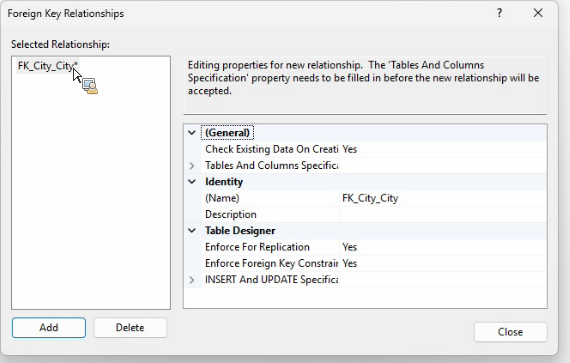Screen dimensions: 570x363
Task: Expand Tables And Columns Specification row
Action: point(192,166)
